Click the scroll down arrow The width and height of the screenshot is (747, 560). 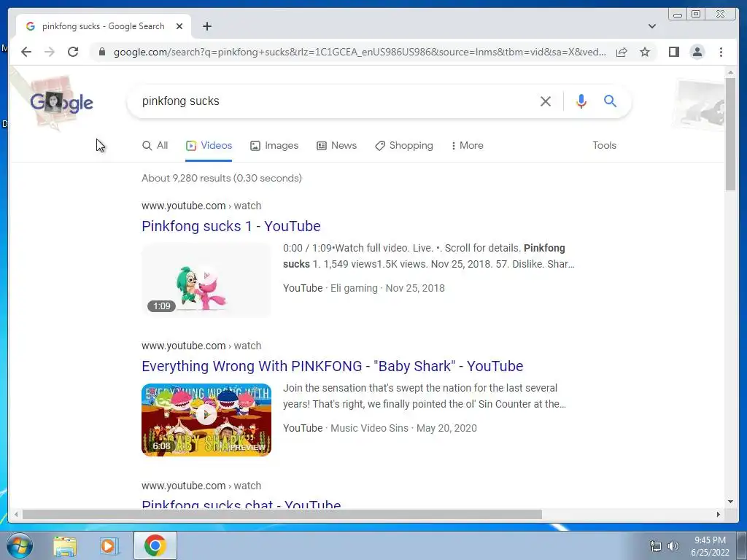pyautogui.click(x=730, y=502)
